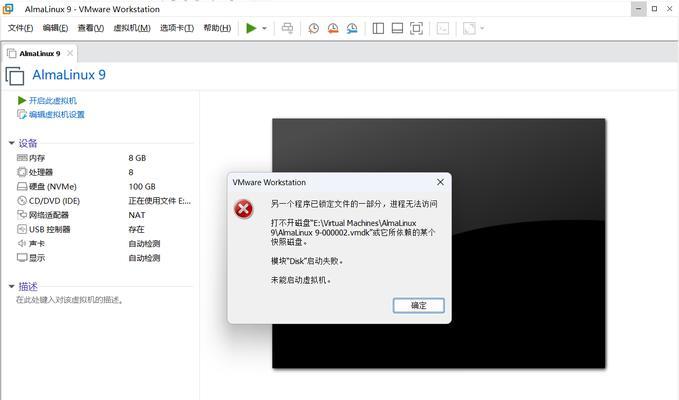This screenshot has width=679, height=400.
Task: Select the 显示 device icon
Action: coord(22,258)
